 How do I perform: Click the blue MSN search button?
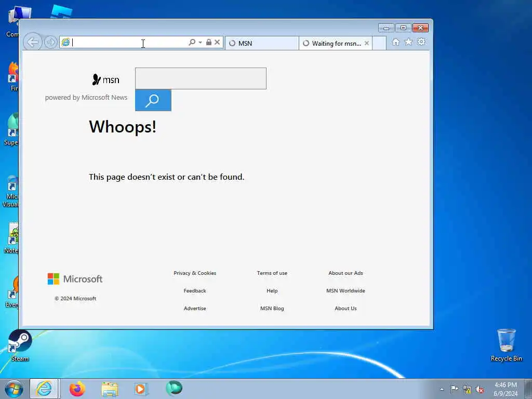point(153,100)
